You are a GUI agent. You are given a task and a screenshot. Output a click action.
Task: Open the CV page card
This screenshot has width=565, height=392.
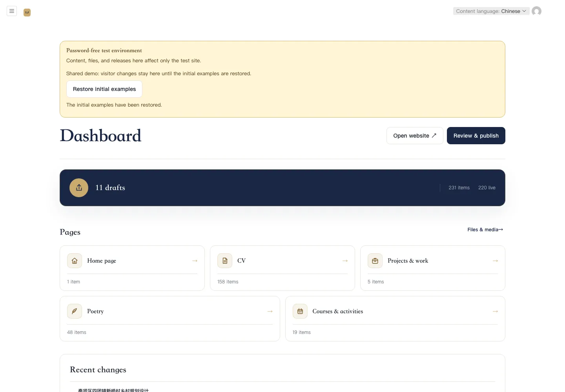pyautogui.click(x=282, y=268)
